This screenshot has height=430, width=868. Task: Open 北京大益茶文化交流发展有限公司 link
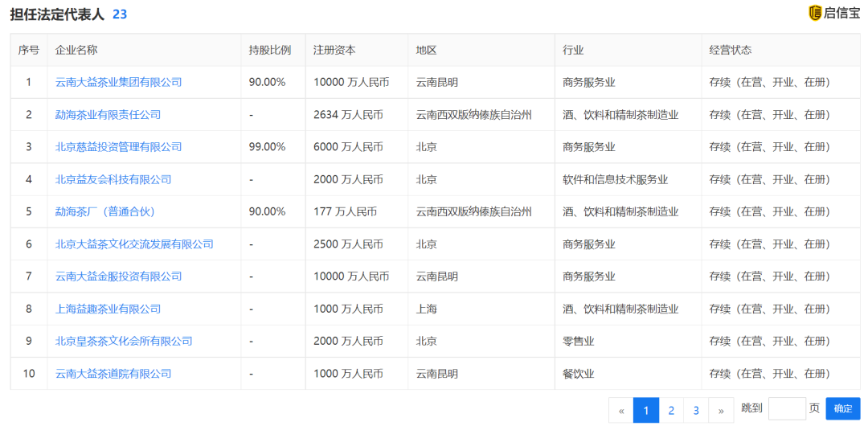tap(134, 244)
